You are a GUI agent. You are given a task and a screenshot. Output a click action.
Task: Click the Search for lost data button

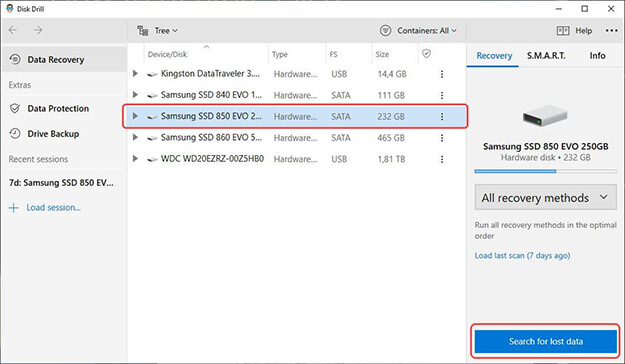546,341
